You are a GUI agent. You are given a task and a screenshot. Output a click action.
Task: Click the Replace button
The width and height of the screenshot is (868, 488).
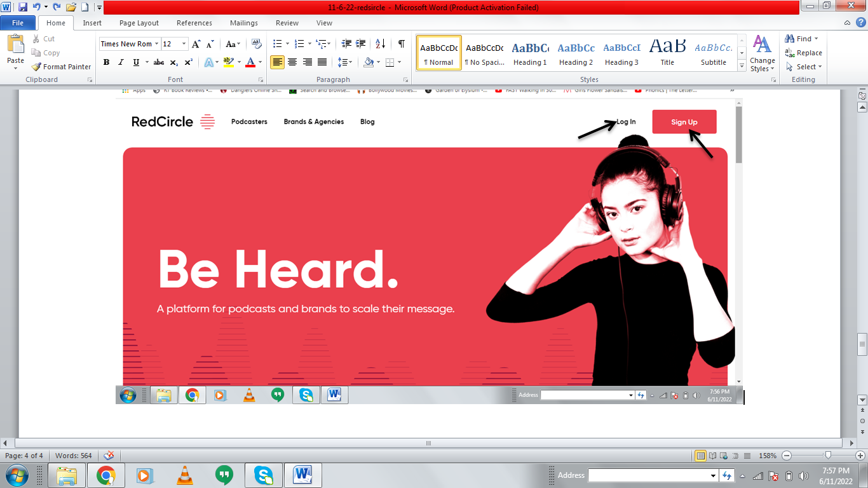[x=804, y=53]
